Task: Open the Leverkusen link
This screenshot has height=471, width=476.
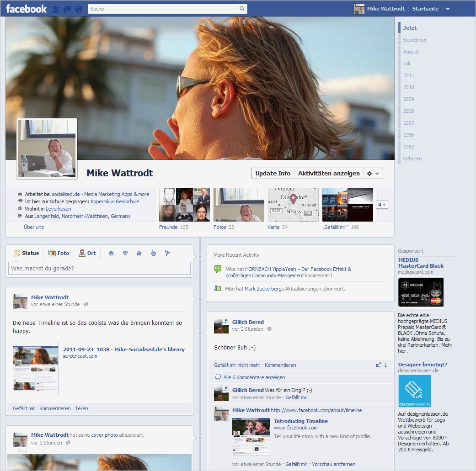Action: coord(58,209)
